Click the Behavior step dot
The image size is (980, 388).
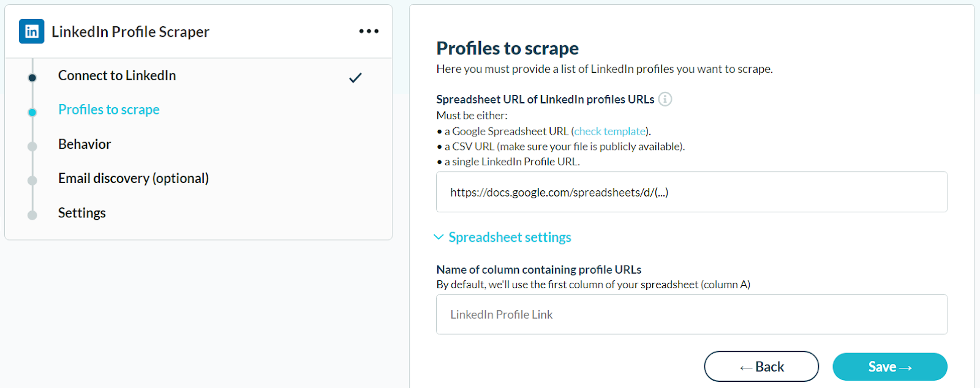[x=32, y=146]
